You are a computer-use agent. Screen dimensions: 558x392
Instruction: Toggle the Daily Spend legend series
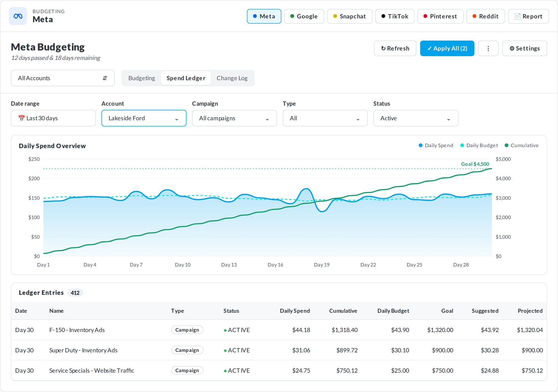click(436, 145)
